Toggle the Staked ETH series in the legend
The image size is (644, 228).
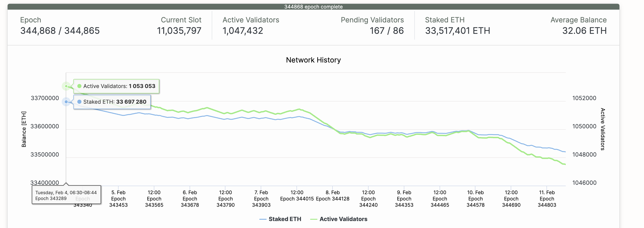(284, 219)
